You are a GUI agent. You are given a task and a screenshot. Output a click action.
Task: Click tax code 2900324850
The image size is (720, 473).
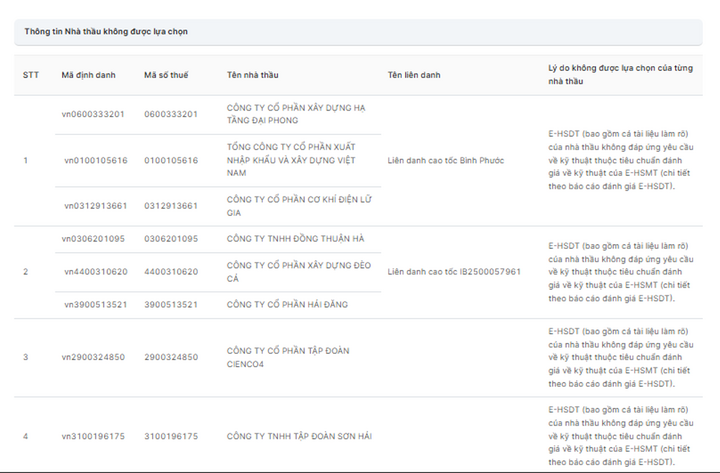(171, 357)
